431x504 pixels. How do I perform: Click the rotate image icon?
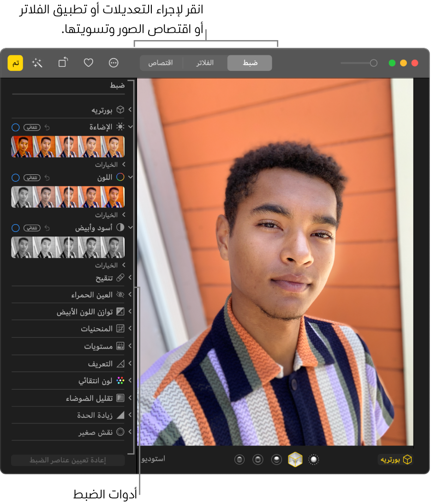63,63
